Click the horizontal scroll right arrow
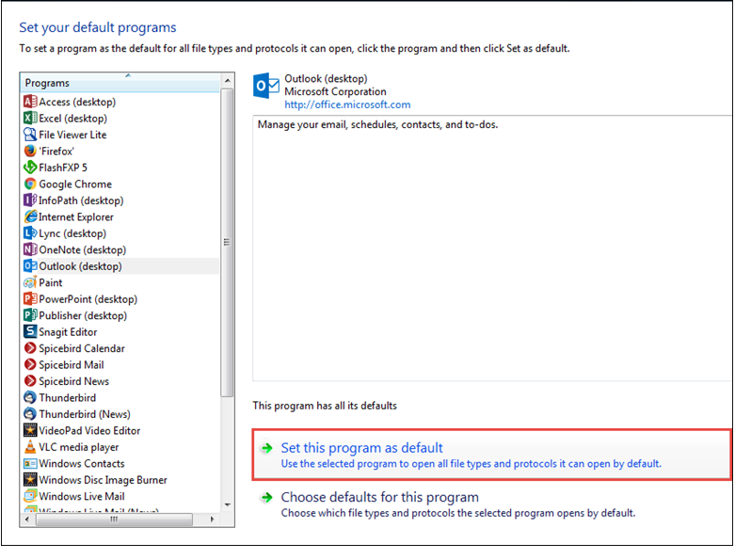Viewport: 735px width, 560px height. click(213, 520)
